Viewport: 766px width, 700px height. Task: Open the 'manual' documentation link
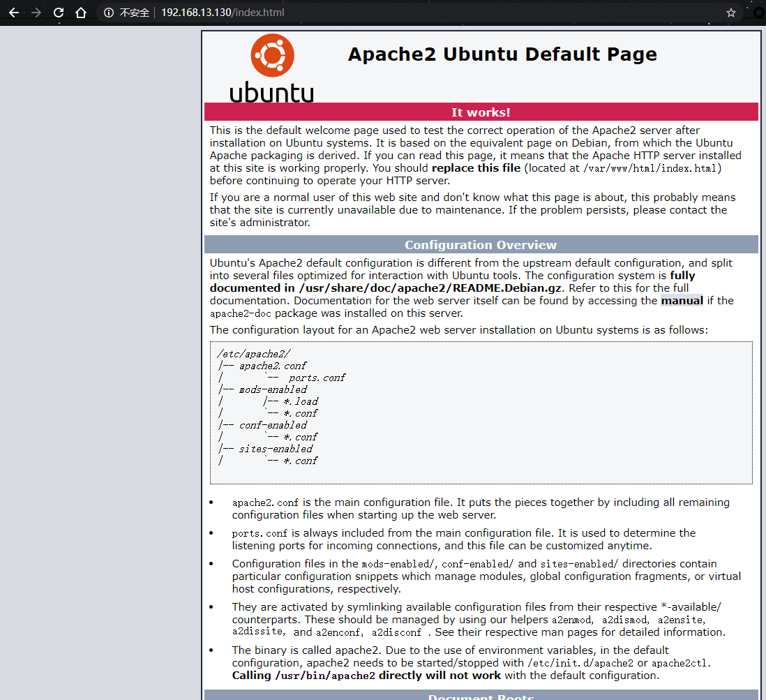click(x=682, y=301)
